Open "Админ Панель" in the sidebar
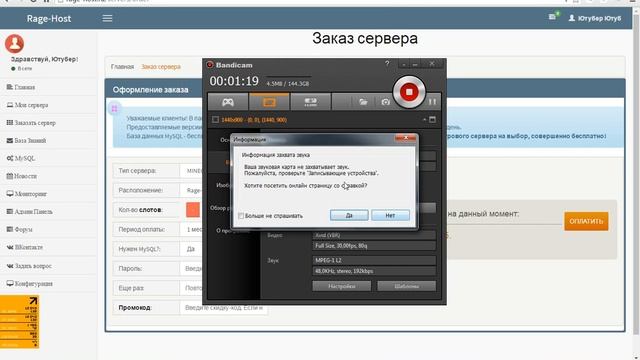This screenshot has height=360, width=640. (29, 211)
